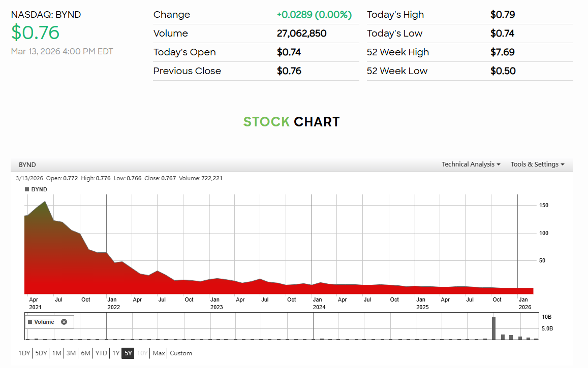Click the large October 2025 volume bar
Screen dimensions: 588x368
pyautogui.click(x=493, y=328)
